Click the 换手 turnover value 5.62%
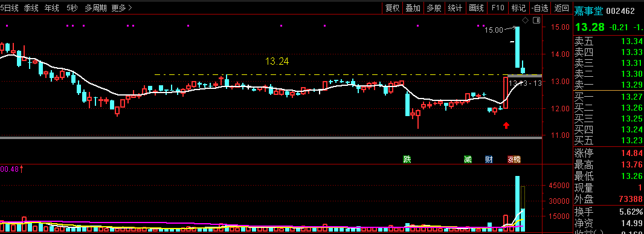 (x=631, y=212)
